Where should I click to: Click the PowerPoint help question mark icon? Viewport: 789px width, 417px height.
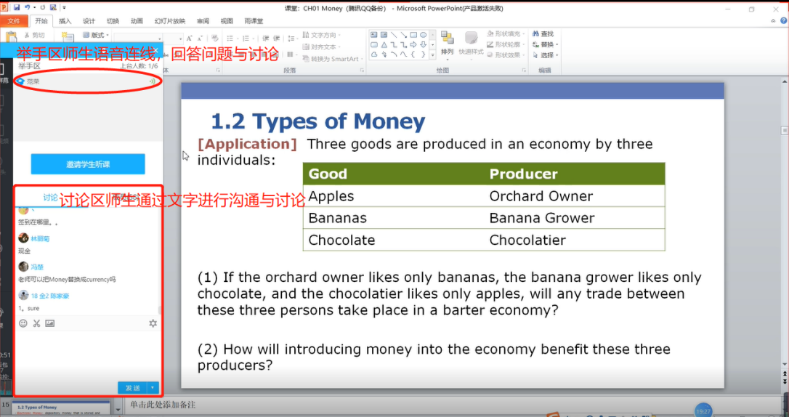782,20
